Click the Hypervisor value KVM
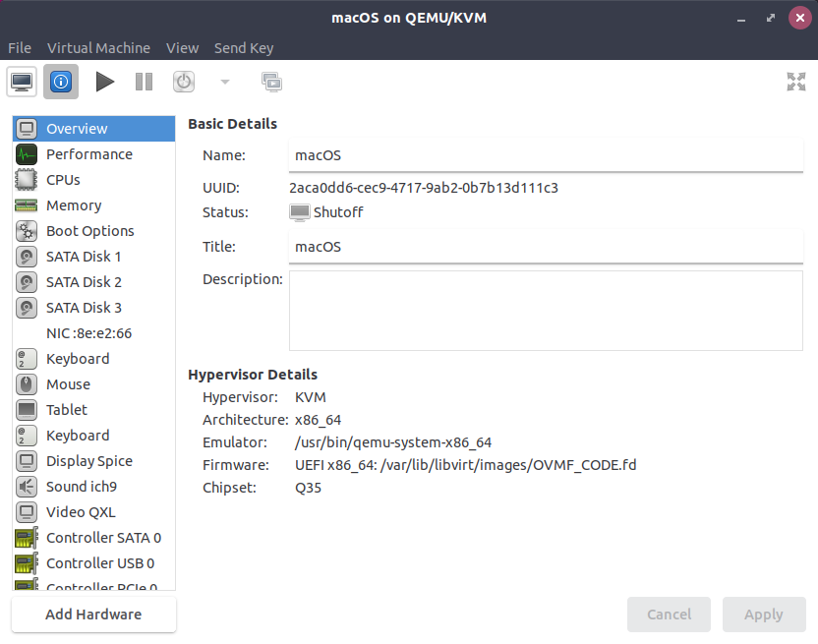 311,397
